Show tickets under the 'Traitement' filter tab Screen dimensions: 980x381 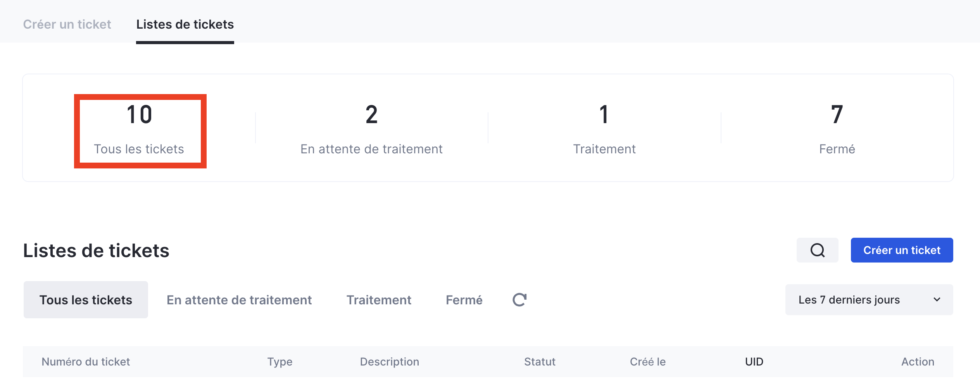tap(379, 300)
